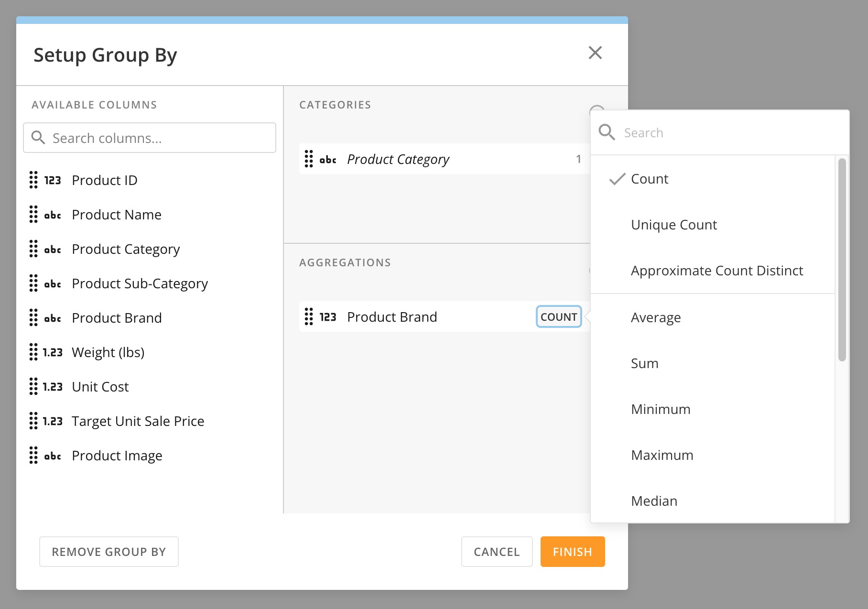The height and width of the screenshot is (609, 868).
Task: Select the checked Count option
Action: 649,179
